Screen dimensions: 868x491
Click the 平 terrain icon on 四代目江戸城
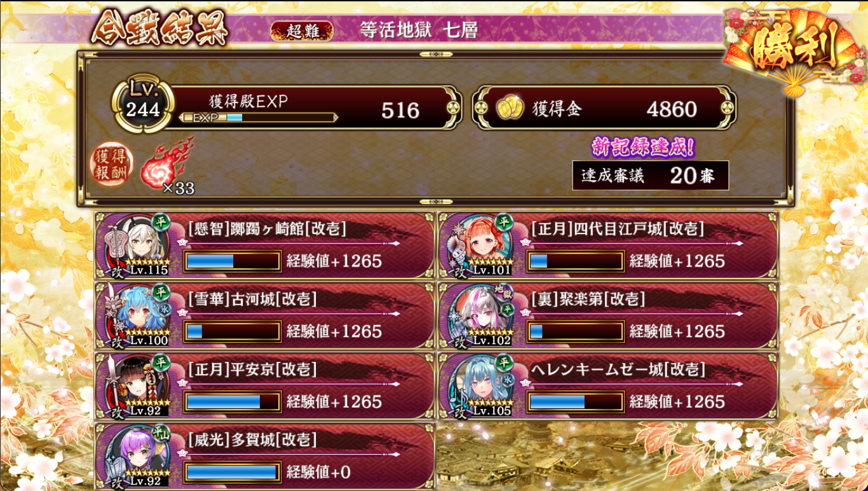(x=505, y=221)
